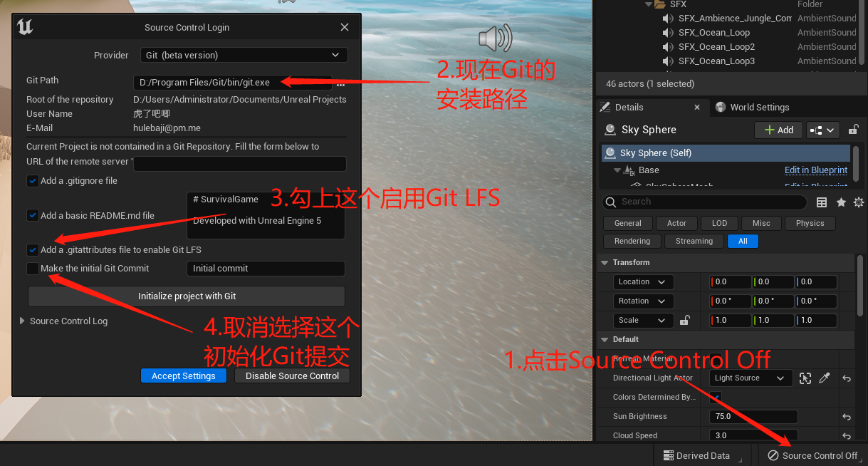Open the blueprint hierarchy dropdown beside Add
Screen dimensions: 868x466
click(x=823, y=130)
